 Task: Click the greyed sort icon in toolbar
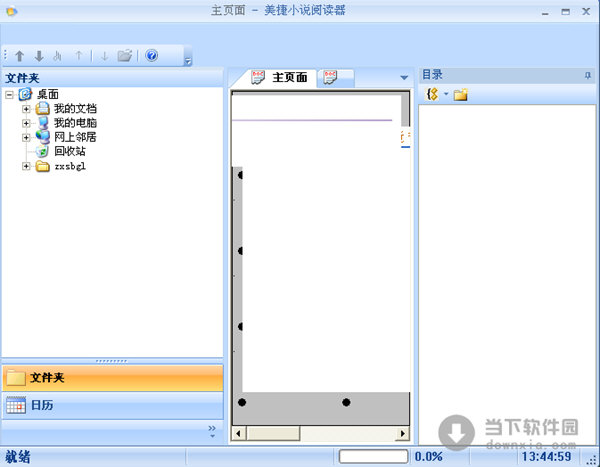coord(58,56)
